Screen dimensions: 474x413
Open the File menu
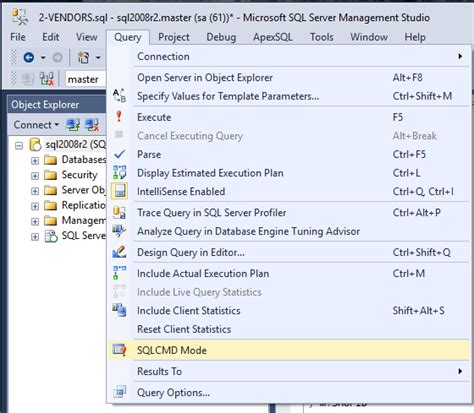18,37
